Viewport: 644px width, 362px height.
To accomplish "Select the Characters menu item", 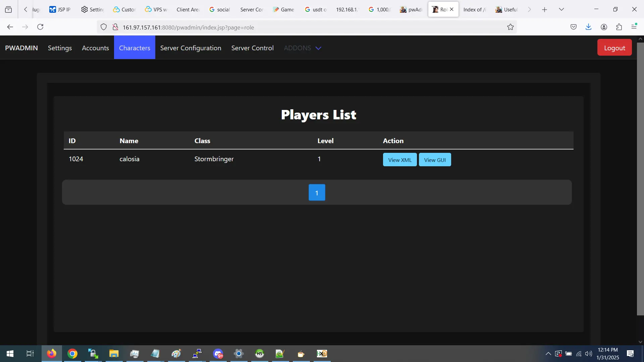I will click(x=135, y=48).
